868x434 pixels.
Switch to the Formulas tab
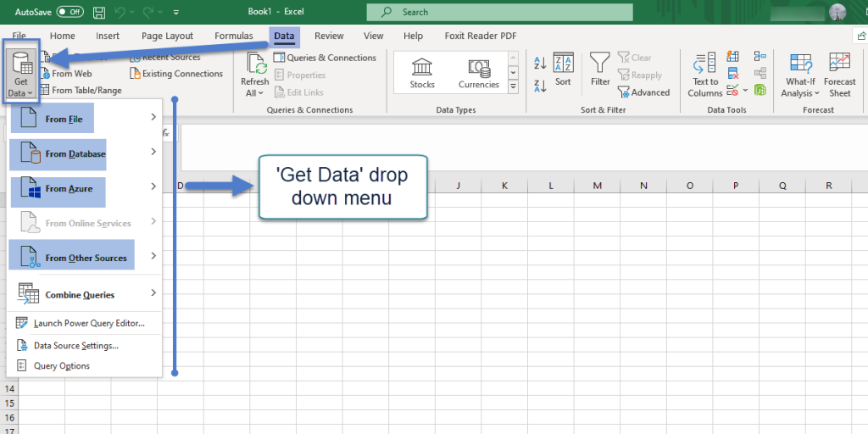[x=234, y=36]
